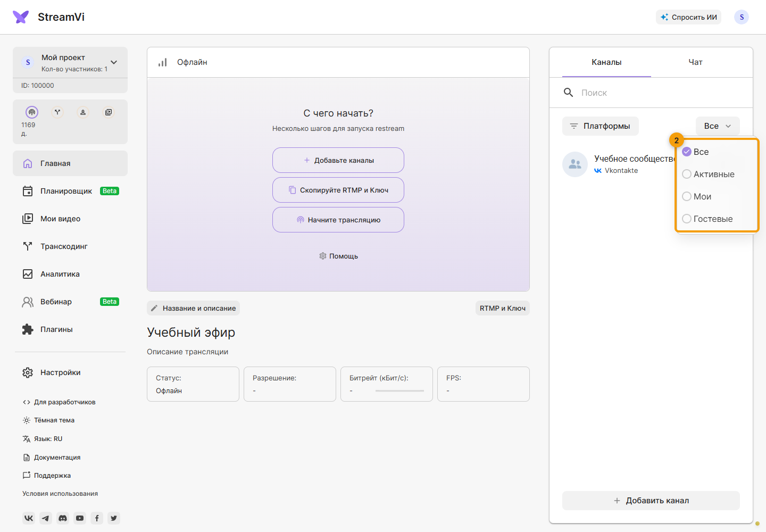Open the restream broadcast icon in project panel
The width and height of the screenshot is (766, 532).
pos(32,112)
